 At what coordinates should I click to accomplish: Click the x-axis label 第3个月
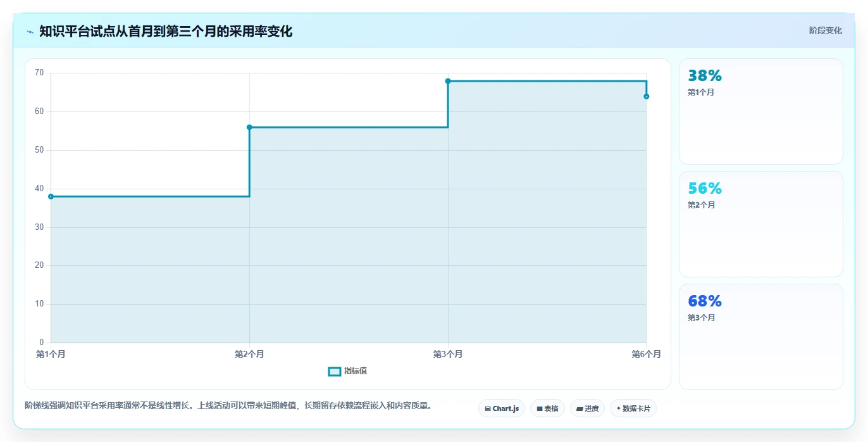point(448,354)
